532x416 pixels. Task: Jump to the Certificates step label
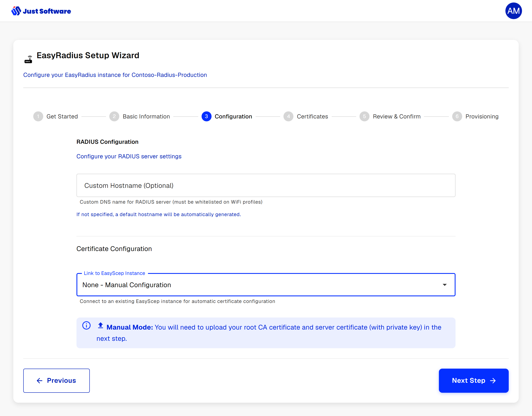pos(312,116)
